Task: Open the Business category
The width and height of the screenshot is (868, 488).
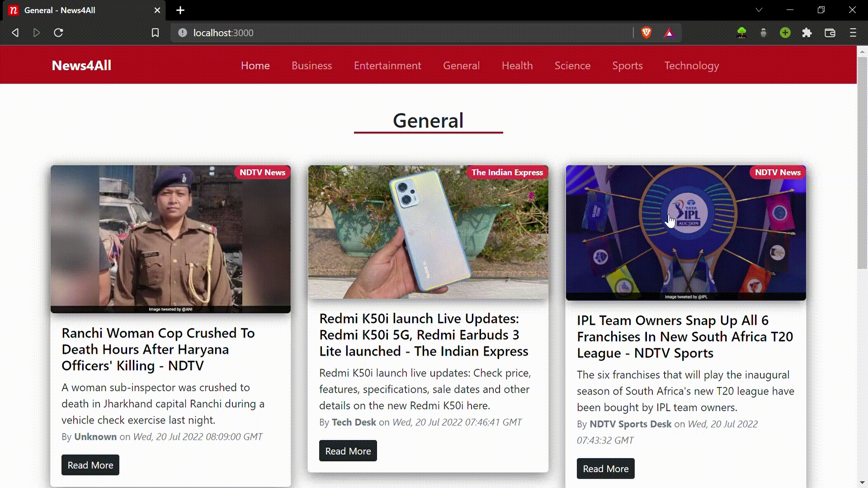Action: (312, 66)
